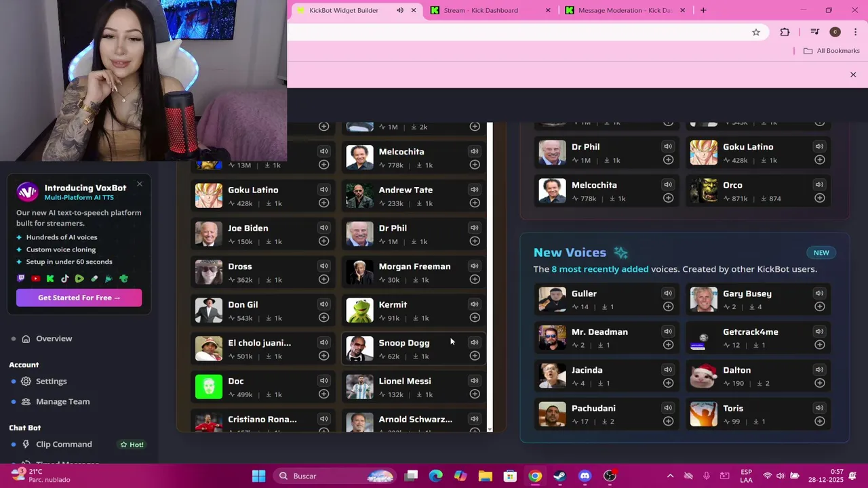
Task: Add Melcochita voice in right panel
Action: pos(668,198)
